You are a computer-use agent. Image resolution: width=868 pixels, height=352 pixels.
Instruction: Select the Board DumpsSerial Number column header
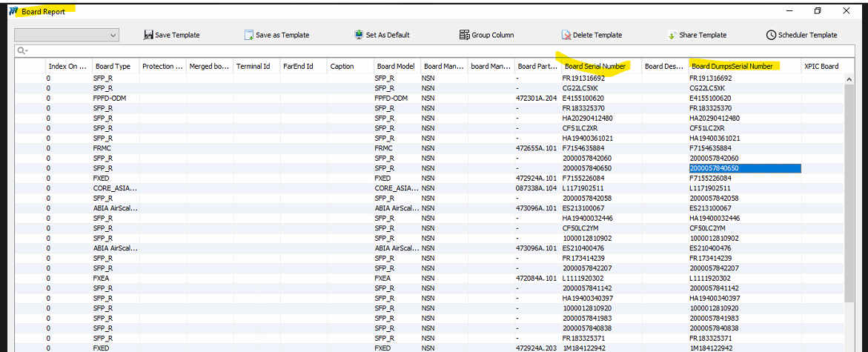pyautogui.click(x=732, y=66)
